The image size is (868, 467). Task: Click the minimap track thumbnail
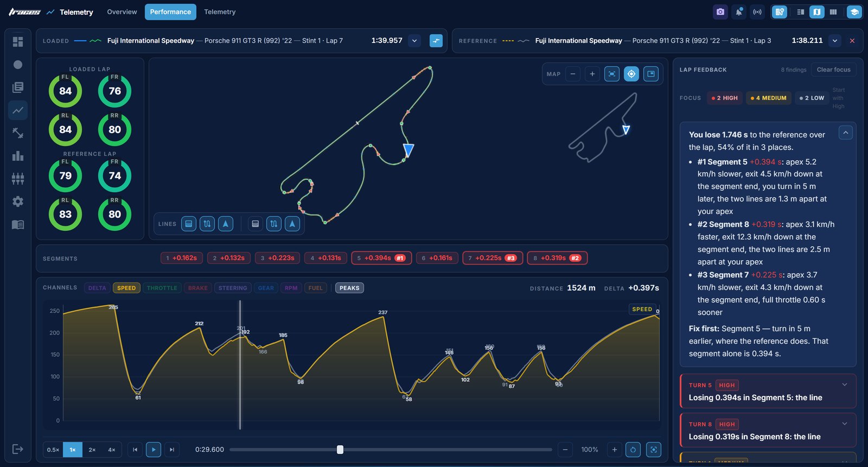(x=603, y=128)
